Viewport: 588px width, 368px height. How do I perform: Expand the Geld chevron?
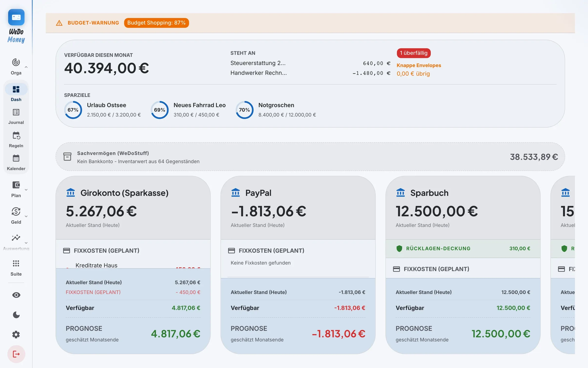point(26,216)
